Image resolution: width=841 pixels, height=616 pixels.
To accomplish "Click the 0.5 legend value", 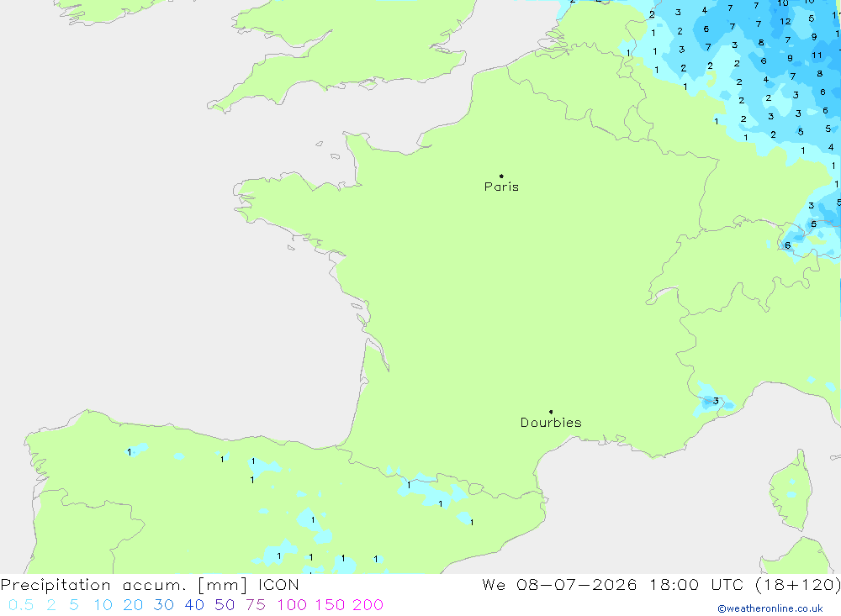I will [x=21, y=605].
